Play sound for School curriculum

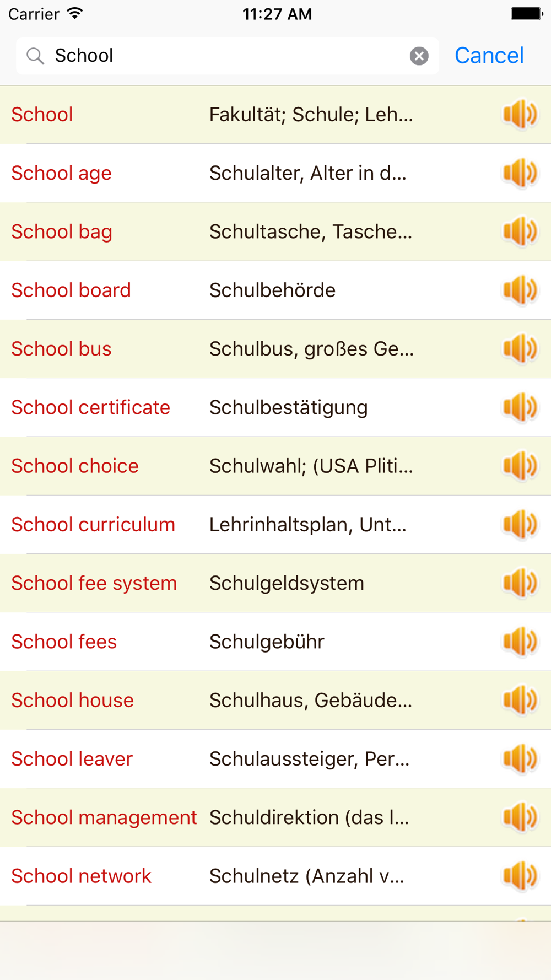[x=520, y=525]
